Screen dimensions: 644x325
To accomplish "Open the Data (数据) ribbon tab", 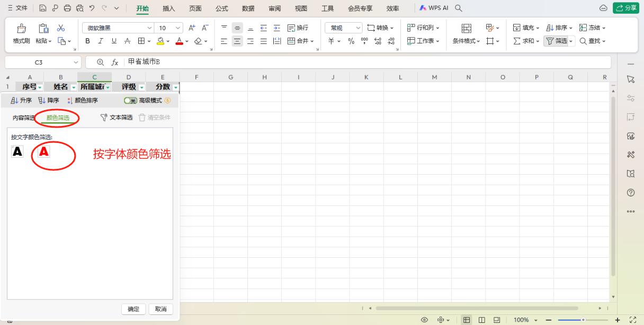I will coord(248,8).
